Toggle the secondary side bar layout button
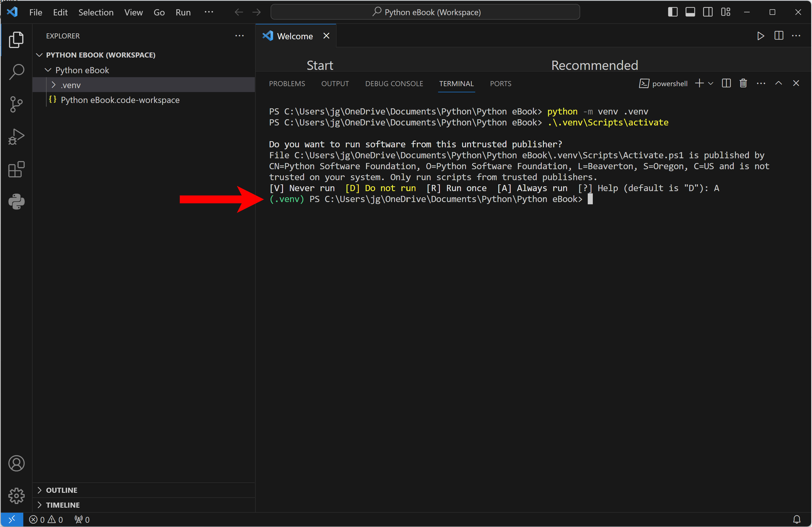This screenshot has height=527, width=812. (x=708, y=12)
